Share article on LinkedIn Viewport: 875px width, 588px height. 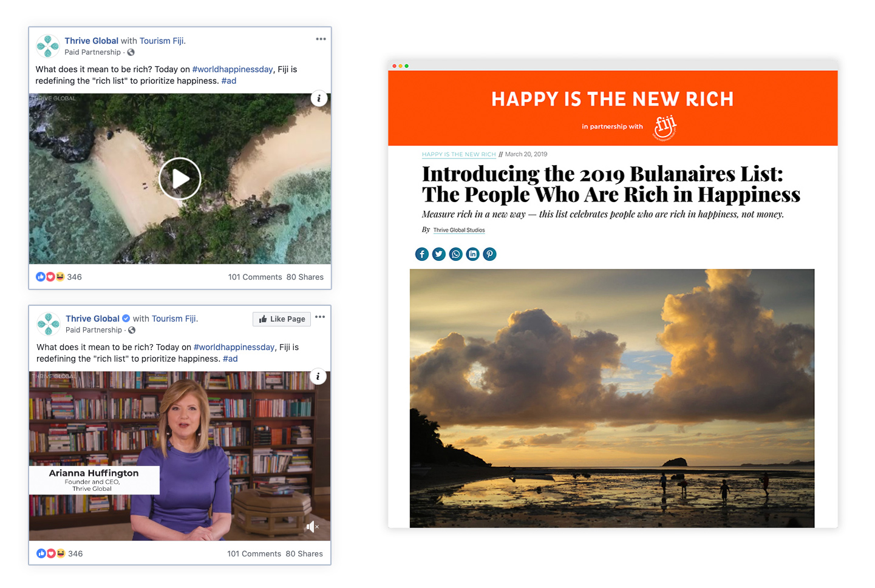click(472, 254)
